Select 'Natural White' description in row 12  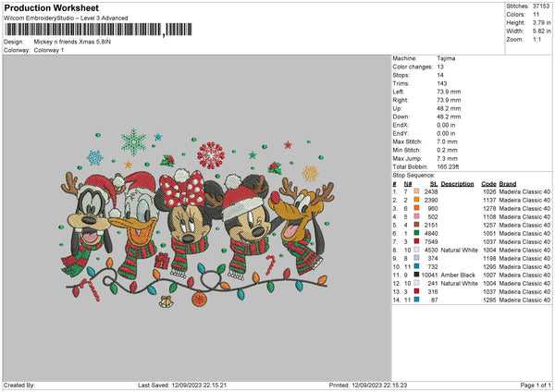[x=459, y=284]
